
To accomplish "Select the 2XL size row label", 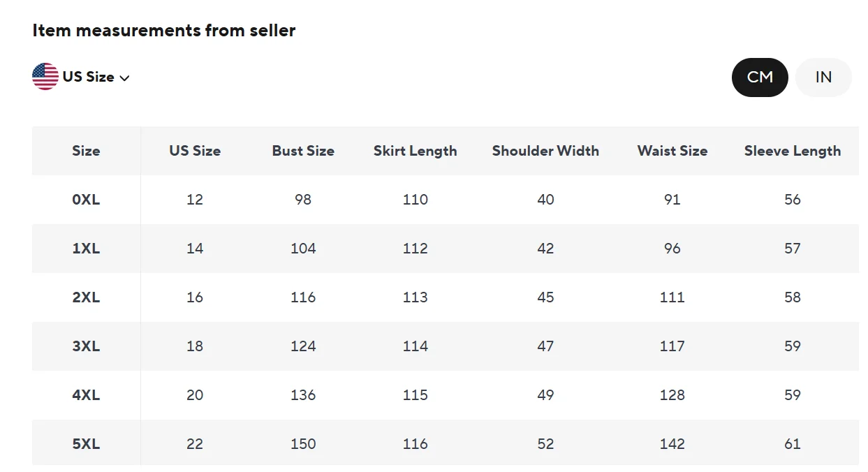I will [86, 297].
